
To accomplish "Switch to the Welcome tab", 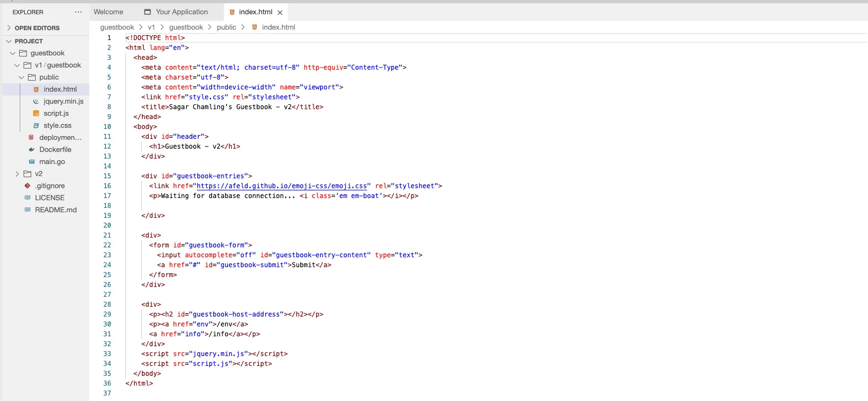I will pos(108,12).
